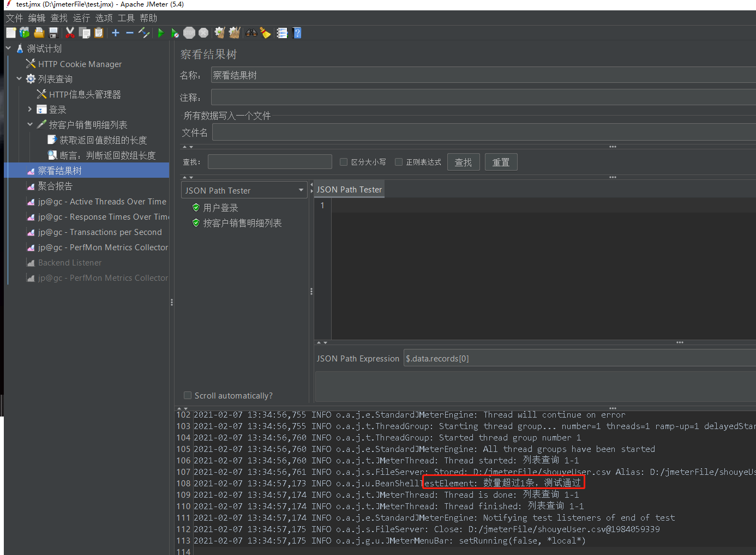Screen dimensions: 756x555
Task: Tick the Scroll automatically? checkbox
Action: [x=188, y=395]
